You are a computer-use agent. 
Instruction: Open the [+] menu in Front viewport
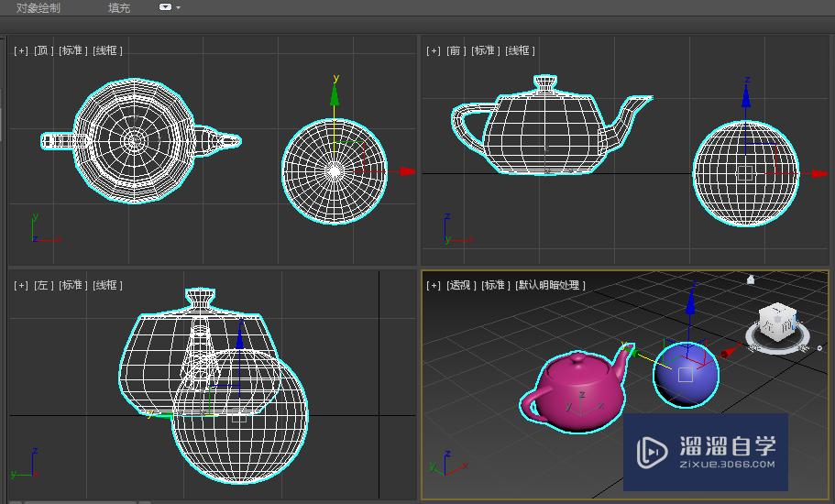click(434, 50)
